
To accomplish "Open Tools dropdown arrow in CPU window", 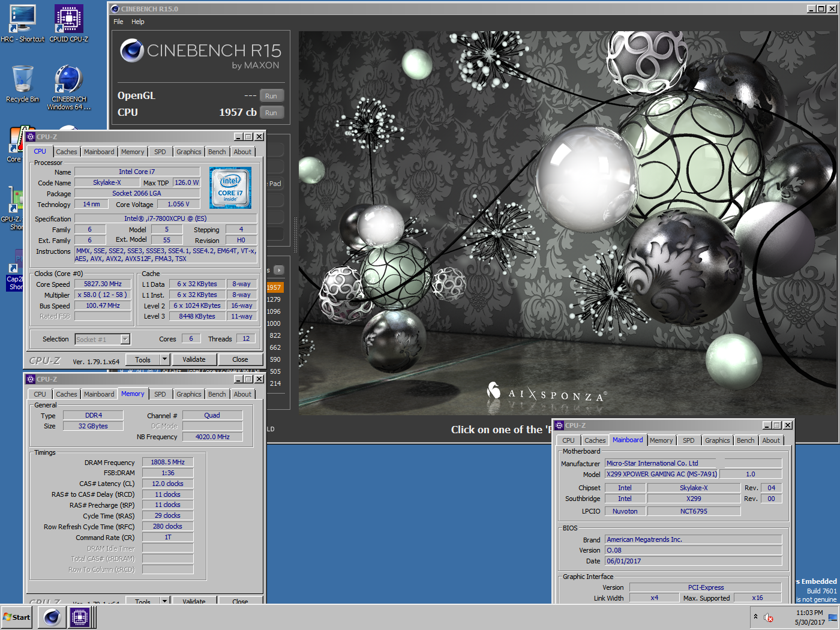I will [164, 359].
